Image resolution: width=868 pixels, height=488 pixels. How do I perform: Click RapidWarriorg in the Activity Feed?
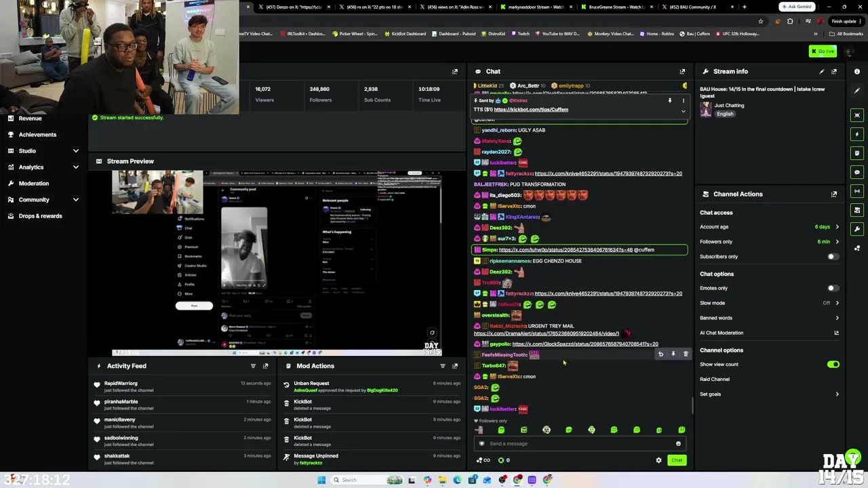coord(121,384)
